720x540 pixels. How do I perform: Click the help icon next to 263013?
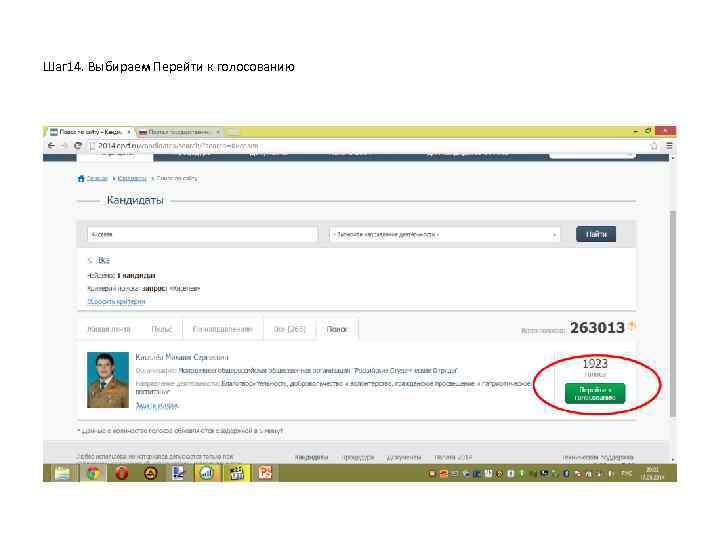[x=632, y=326]
